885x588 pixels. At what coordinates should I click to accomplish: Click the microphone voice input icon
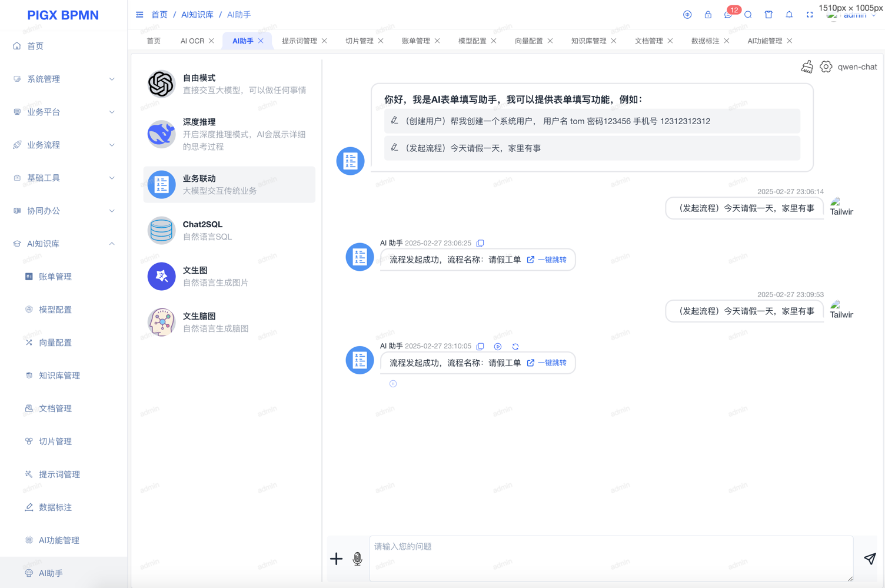point(357,559)
